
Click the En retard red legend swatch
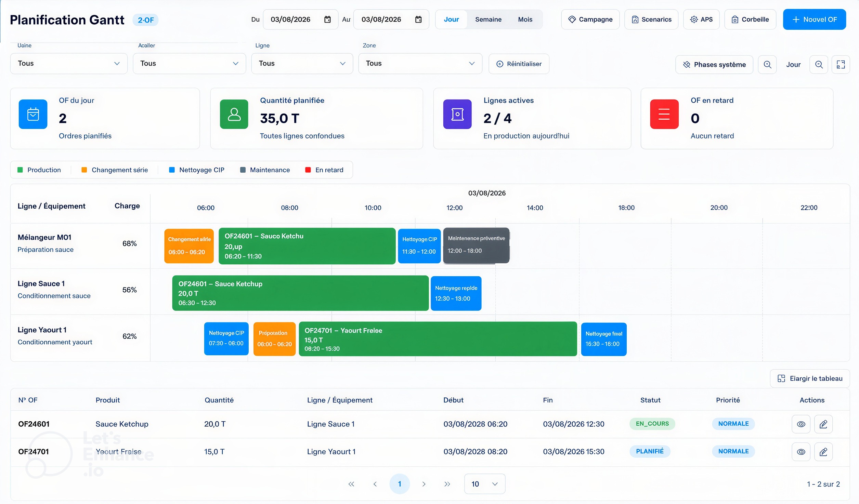pos(308,170)
